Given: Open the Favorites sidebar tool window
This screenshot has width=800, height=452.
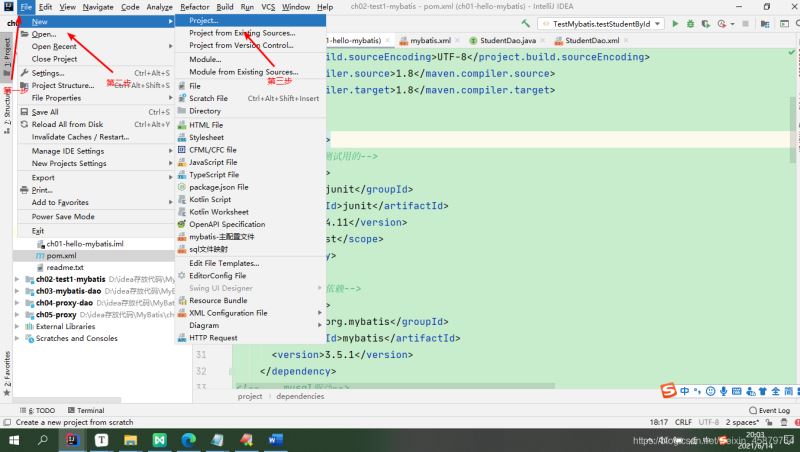Looking at the screenshot, I should click(7, 373).
